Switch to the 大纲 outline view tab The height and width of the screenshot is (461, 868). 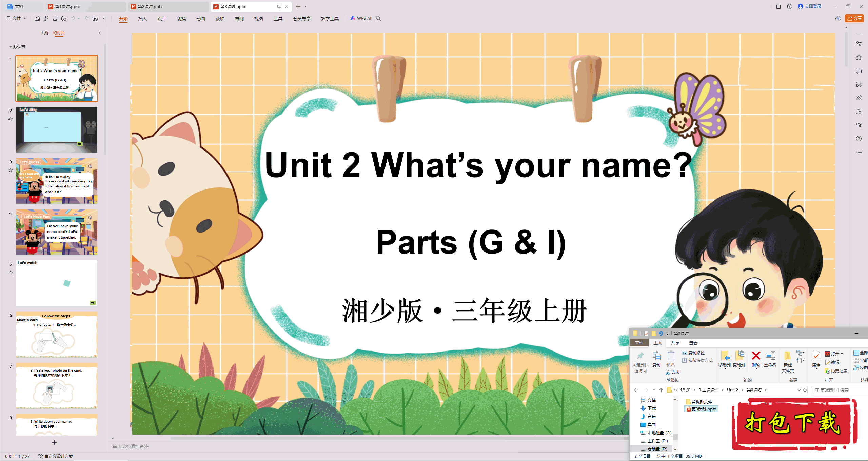(x=44, y=33)
